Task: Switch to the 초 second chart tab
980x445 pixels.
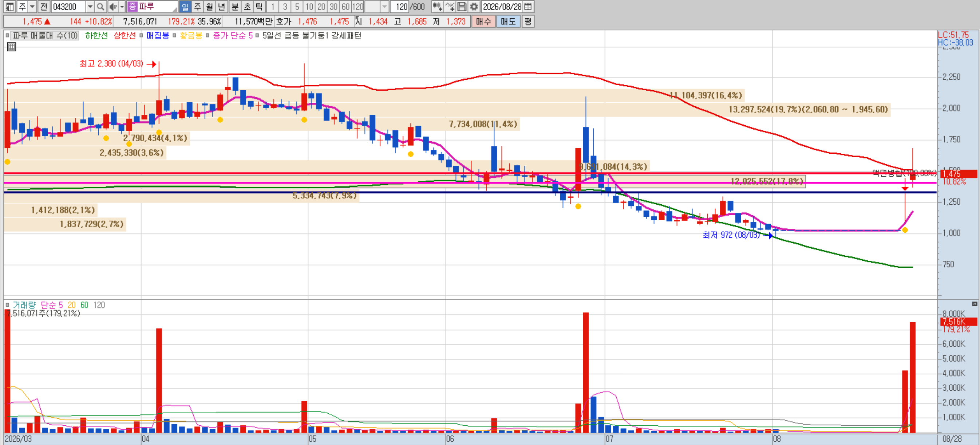Action: coord(247,7)
